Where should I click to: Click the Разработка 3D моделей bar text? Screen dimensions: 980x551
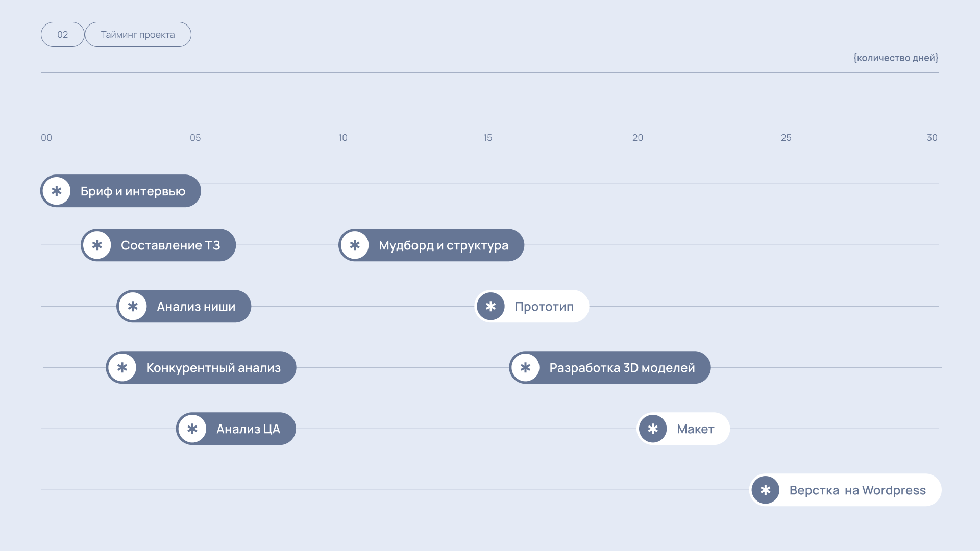tap(622, 368)
